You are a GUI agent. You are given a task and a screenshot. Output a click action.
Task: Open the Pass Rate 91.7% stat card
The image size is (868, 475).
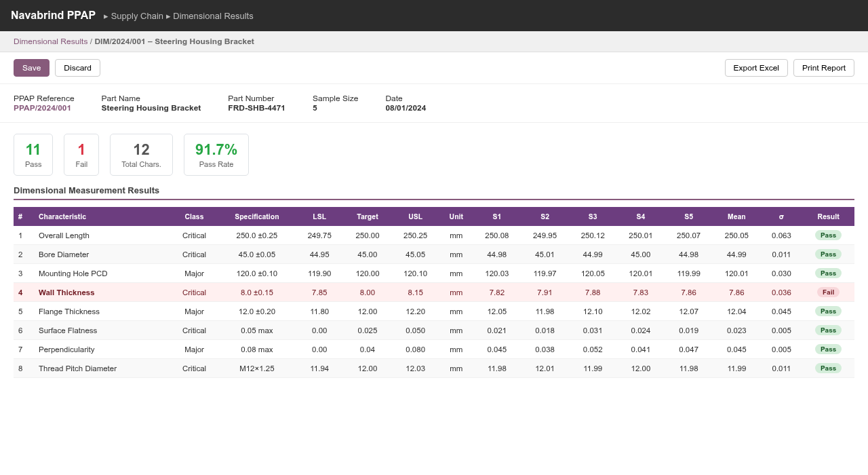point(216,155)
